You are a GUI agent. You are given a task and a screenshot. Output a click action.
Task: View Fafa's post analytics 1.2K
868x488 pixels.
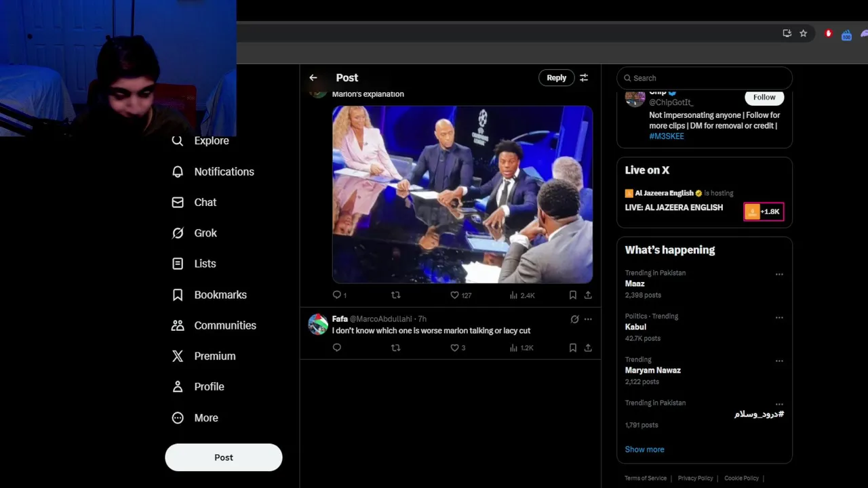(x=522, y=348)
